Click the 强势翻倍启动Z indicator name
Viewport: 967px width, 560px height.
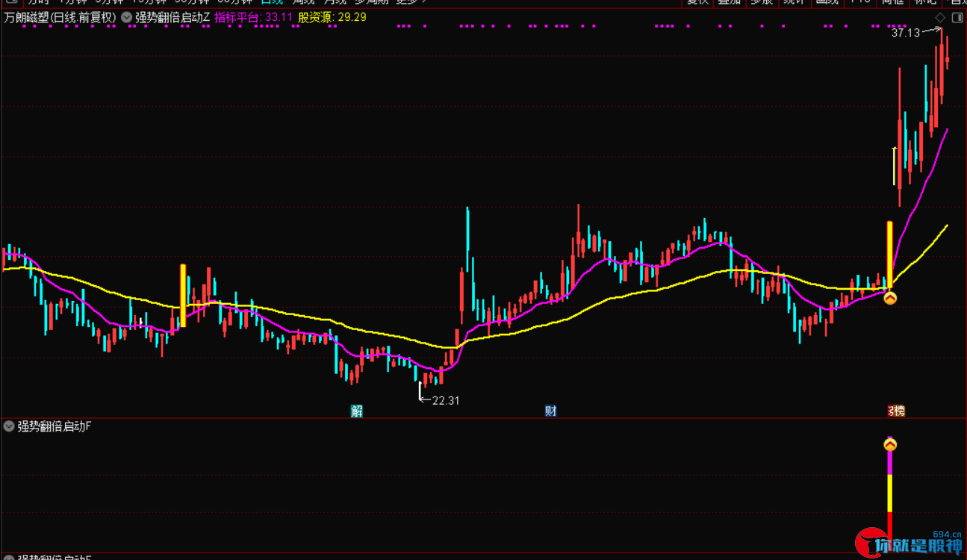tap(172, 17)
